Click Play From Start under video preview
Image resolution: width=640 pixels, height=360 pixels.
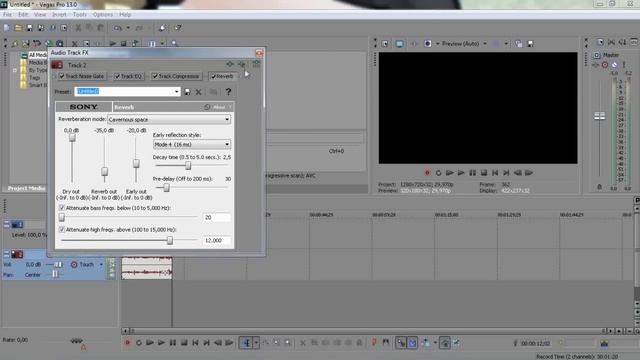pyautogui.click(x=450, y=173)
